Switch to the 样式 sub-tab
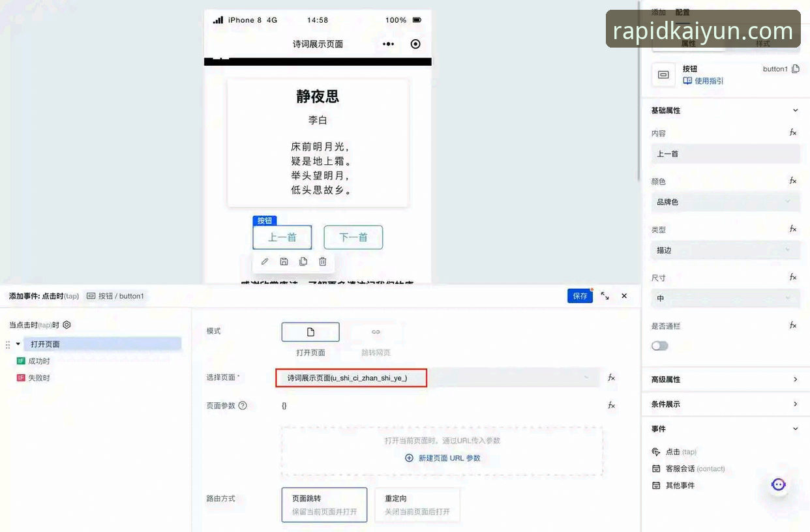Viewport: 810px width, 532px height. 762,43
